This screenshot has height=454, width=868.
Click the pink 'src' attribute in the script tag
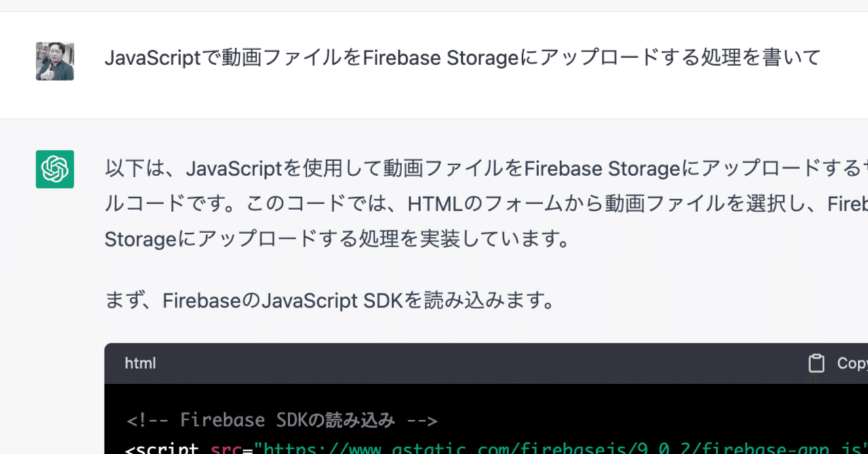click(x=224, y=447)
